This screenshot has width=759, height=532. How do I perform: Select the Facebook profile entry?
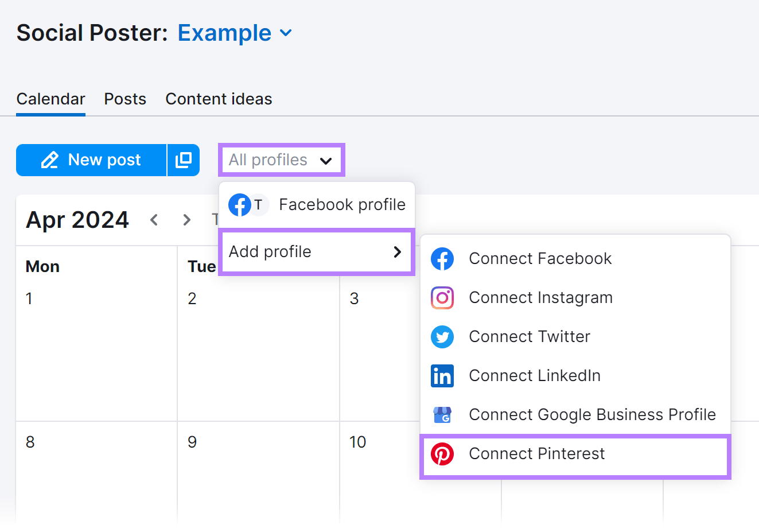342,205
